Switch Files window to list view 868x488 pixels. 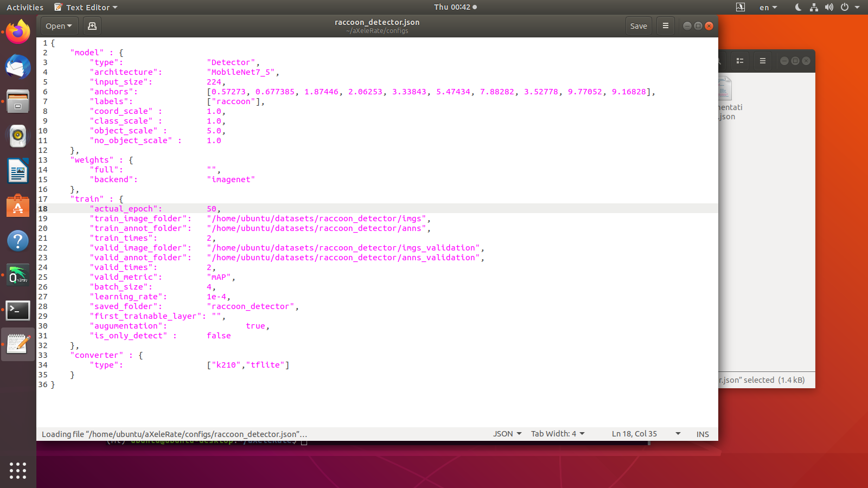(739, 61)
